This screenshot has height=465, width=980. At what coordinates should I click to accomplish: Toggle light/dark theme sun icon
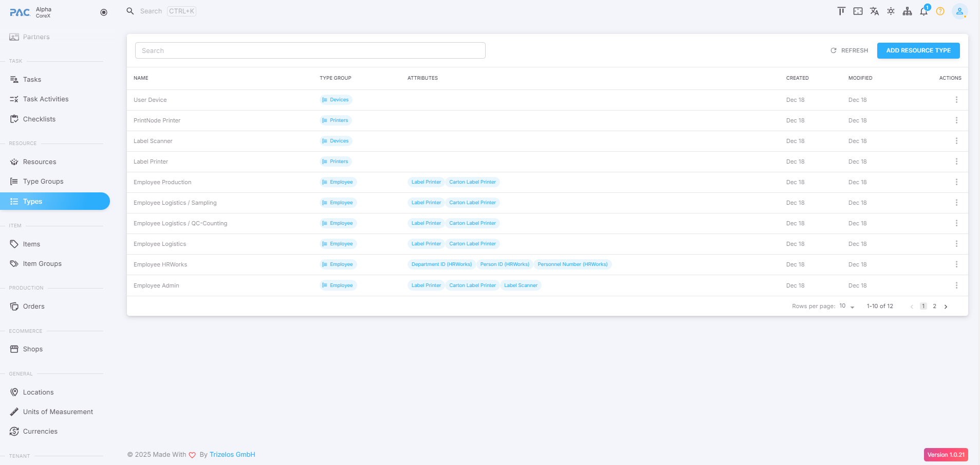(x=891, y=11)
